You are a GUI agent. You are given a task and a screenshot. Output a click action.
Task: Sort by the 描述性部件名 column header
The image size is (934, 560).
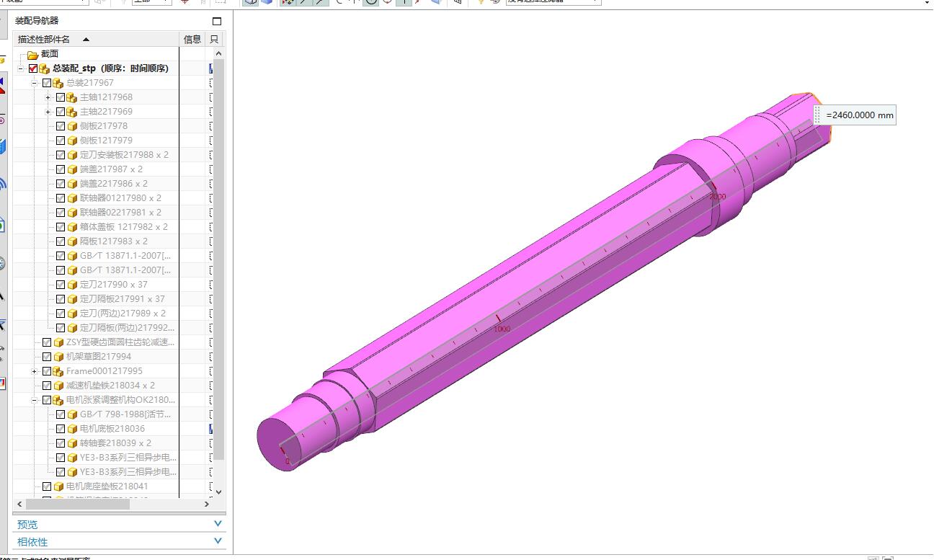97,39
